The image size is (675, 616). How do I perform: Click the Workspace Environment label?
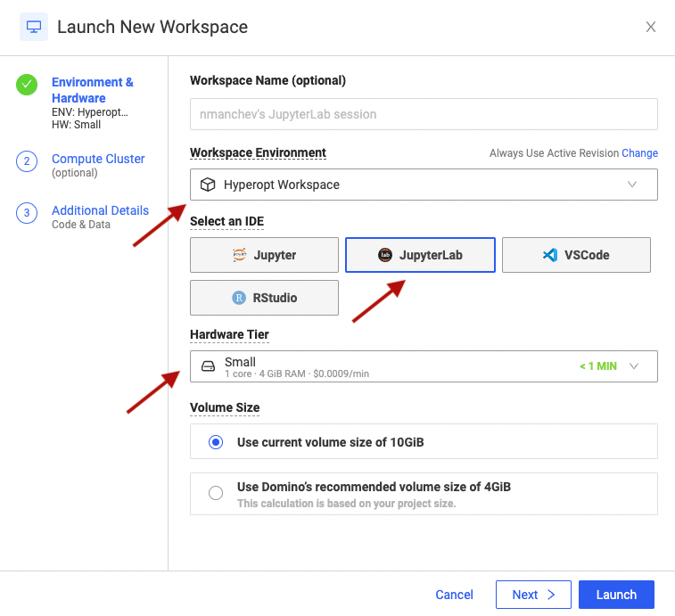click(258, 152)
